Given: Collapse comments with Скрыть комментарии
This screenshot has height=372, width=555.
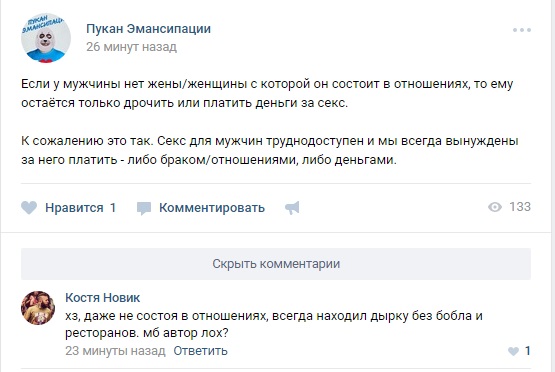Looking at the screenshot, I should (276, 264).
